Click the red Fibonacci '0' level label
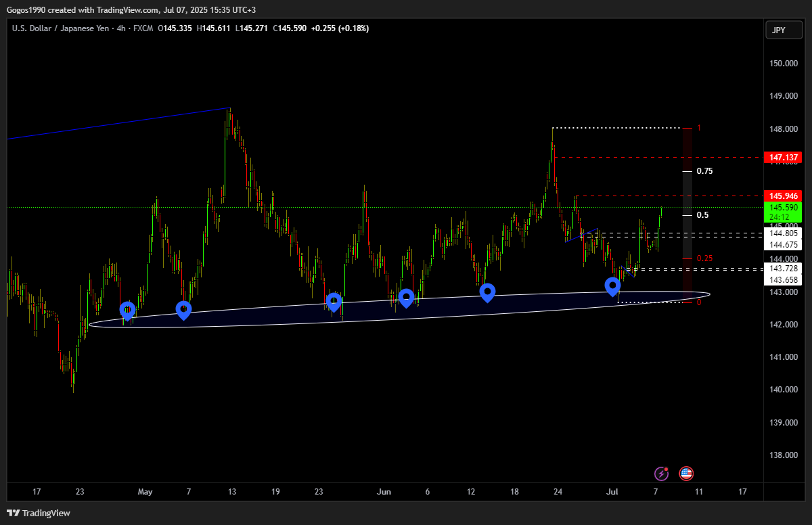Screen dimensions: 812x525 699,302
